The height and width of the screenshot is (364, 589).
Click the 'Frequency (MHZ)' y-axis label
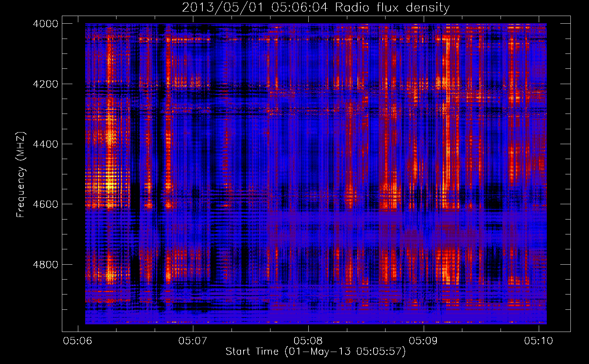(x=21, y=175)
